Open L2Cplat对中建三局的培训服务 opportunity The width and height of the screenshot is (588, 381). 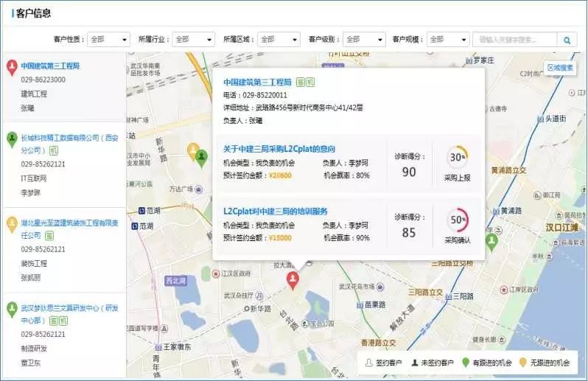[276, 211]
